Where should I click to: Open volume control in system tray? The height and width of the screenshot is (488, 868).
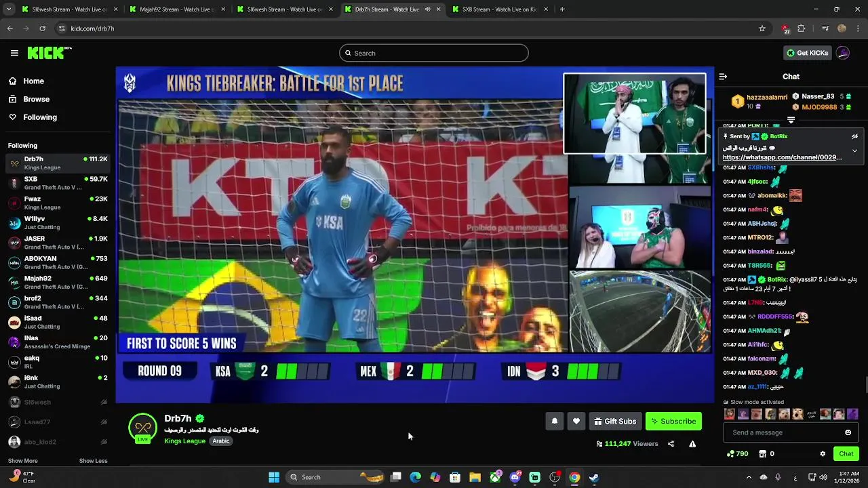(823, 477)
